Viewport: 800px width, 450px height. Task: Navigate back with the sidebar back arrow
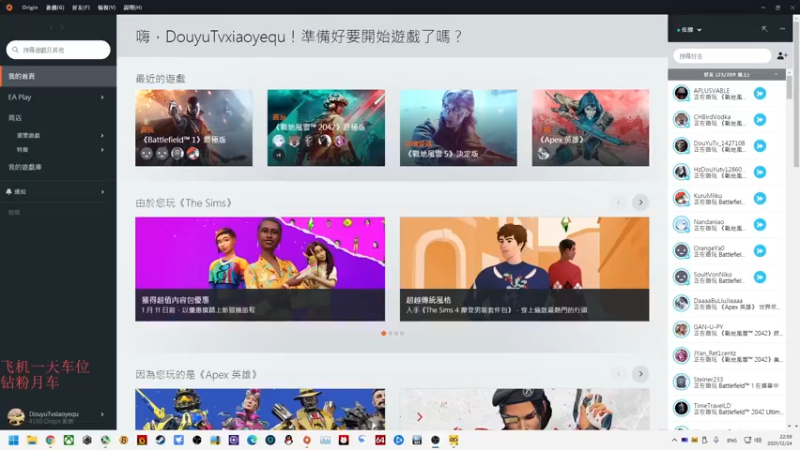coord(52,28)
